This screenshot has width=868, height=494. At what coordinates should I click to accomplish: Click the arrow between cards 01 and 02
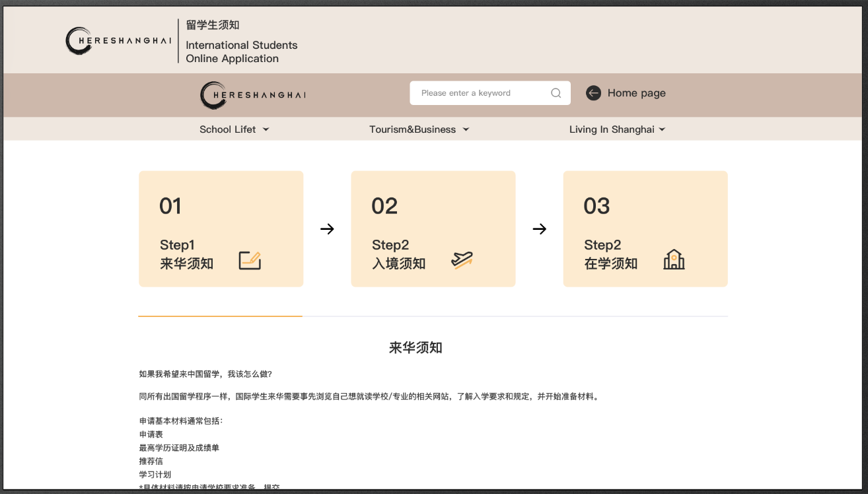327,229
